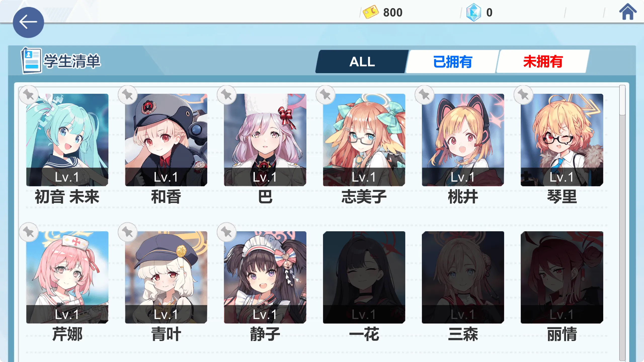The width and height of the screenshot is (644, 362).
Task: Tap the blue crystal gem icon
Action: pos(473,12)
